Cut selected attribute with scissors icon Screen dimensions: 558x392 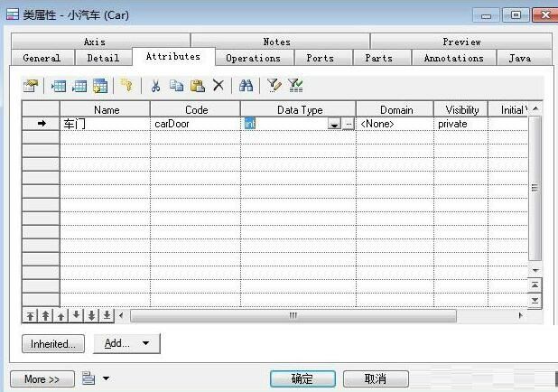click(x=155, y=86)
